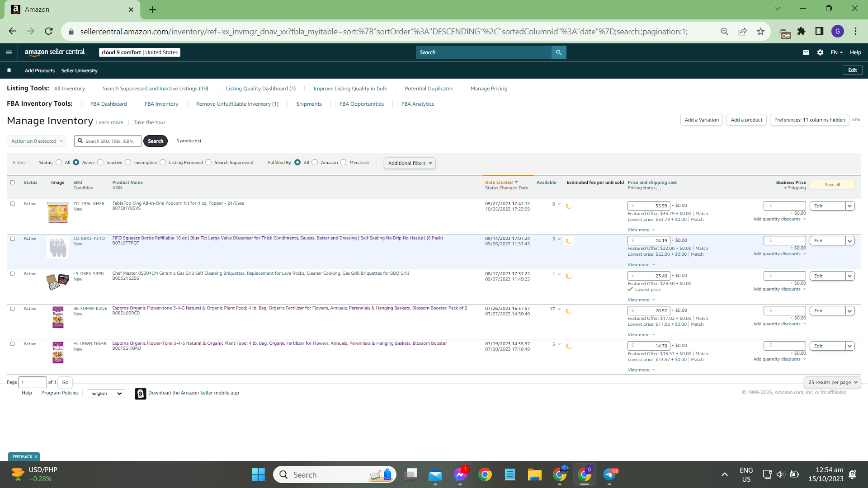868x488 pixels.
Task: Check the box for SKU ZO-195L-8H26
Action: (13, 204)
